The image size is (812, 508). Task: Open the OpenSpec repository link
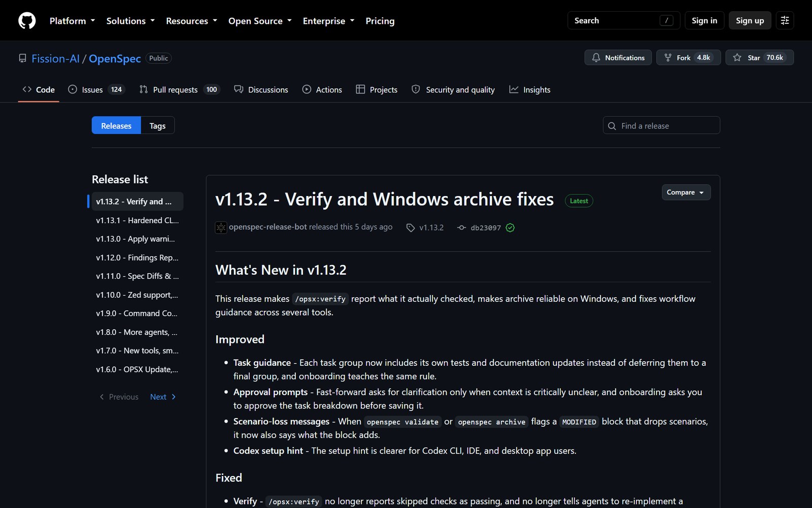[115, 58]
